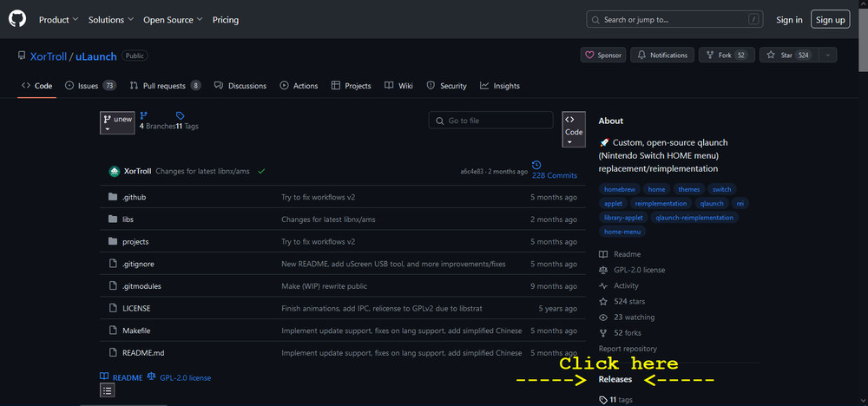Viewport: 868px width, 406px height.
Task: Expand the Code dropdown button
Action: click(574, 129)
